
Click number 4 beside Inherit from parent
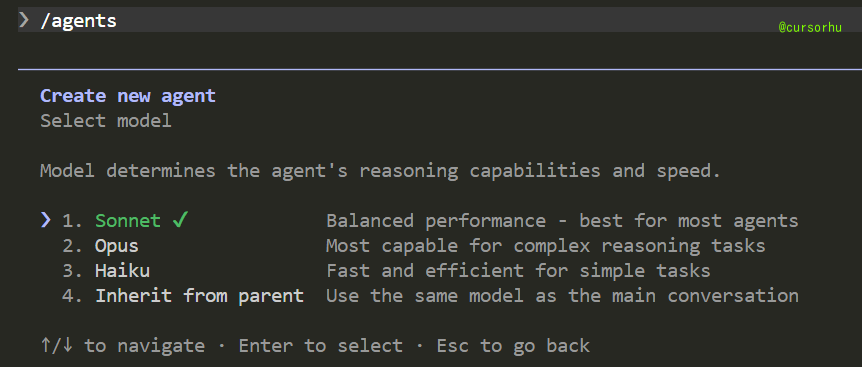tap(72, 296)
